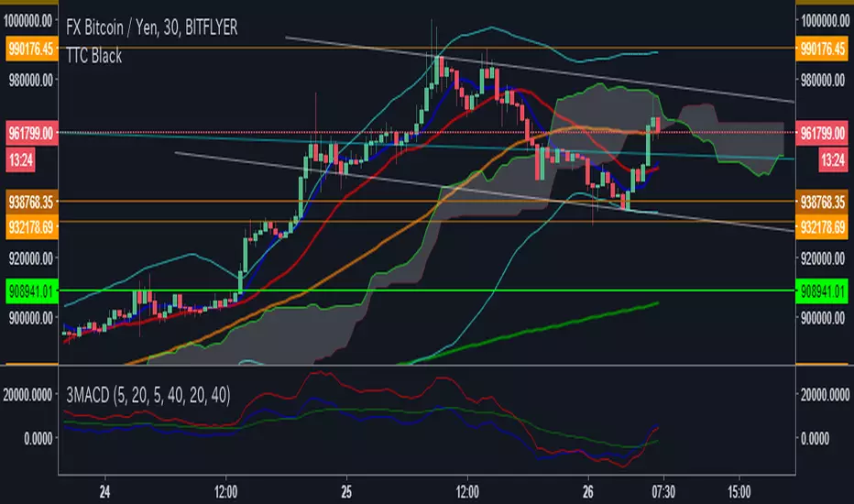Click 1000000.00 tick on left price scale
Image resolution: width=854 pixels, height=504 pixels.
click(28, 21)
